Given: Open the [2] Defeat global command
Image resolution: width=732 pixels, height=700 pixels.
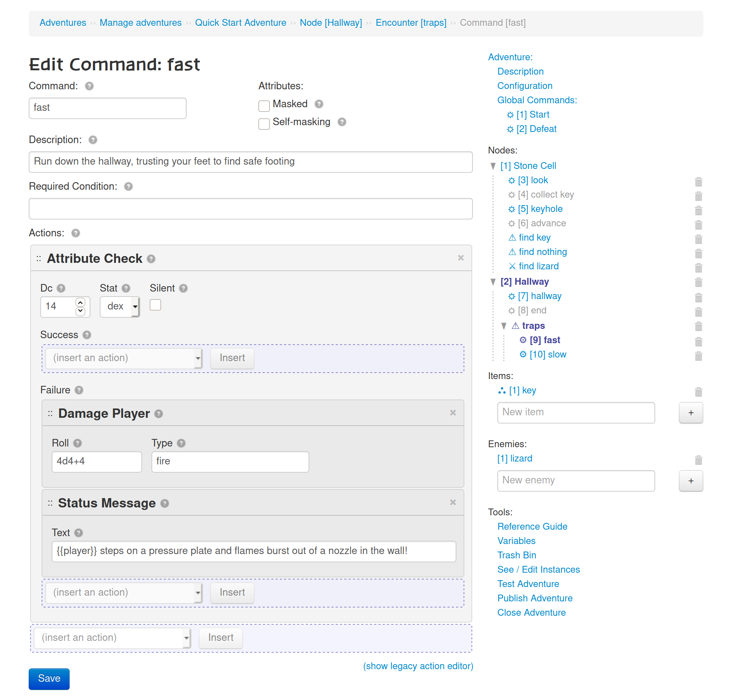Looking at the screenshot, I should pos(536,129).
